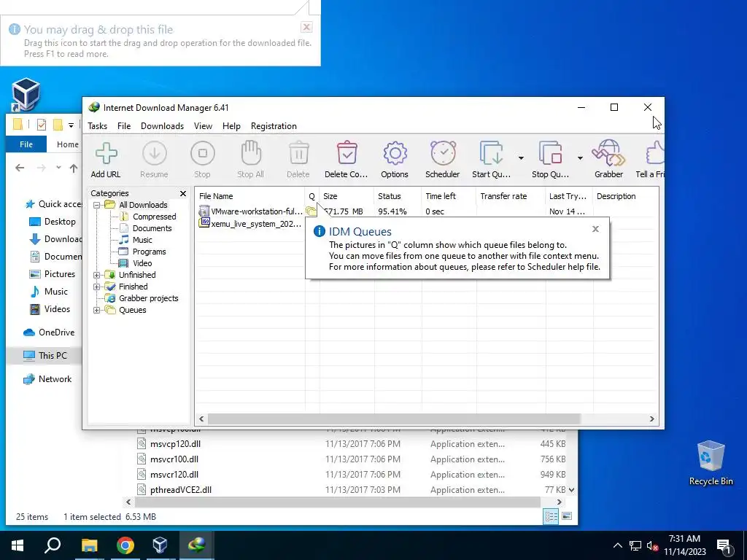Viewport: 747px width, 560px height.
Task: Click IDM list horizontal scrollbar left arrow
Action: coord(201,419)
